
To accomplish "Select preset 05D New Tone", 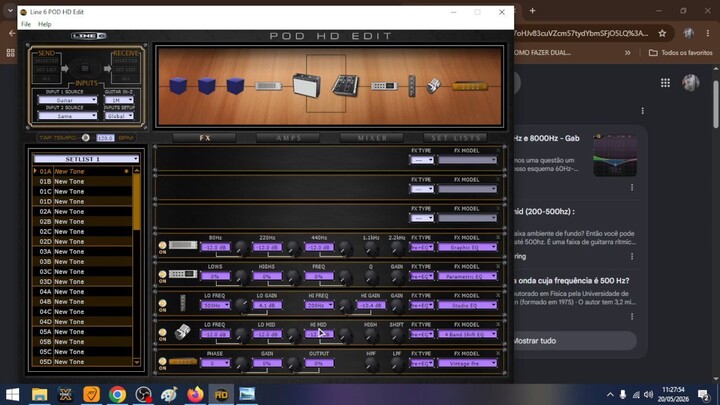I will (83, 362).
